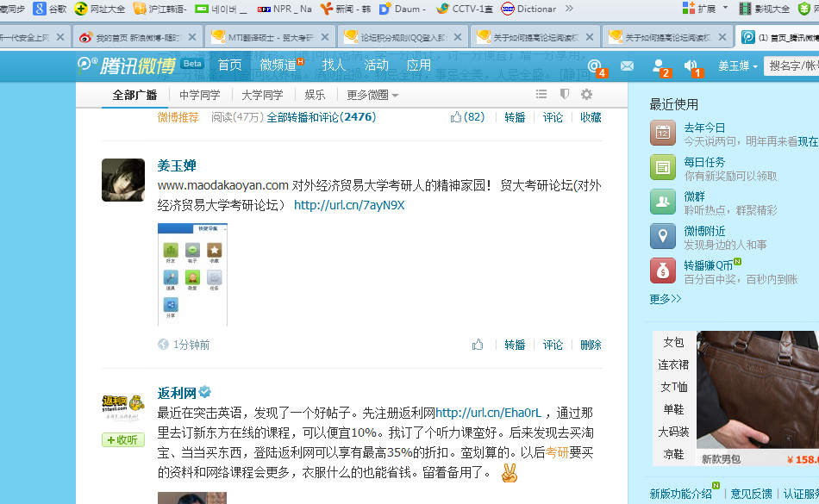
Task: Click 转播 on 姜玉婵's post
Action: pos(515,345)
